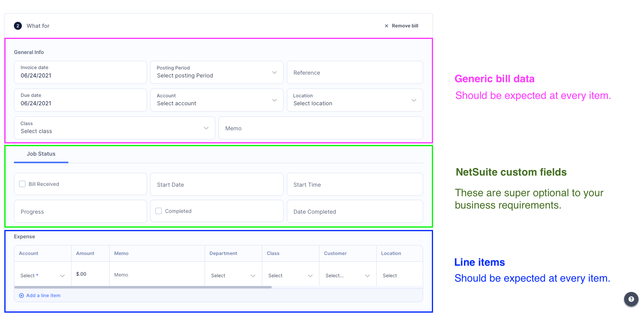This screenshot has width=644, height=313.
Task: Click the What for step heading
Action: [38, 26]
